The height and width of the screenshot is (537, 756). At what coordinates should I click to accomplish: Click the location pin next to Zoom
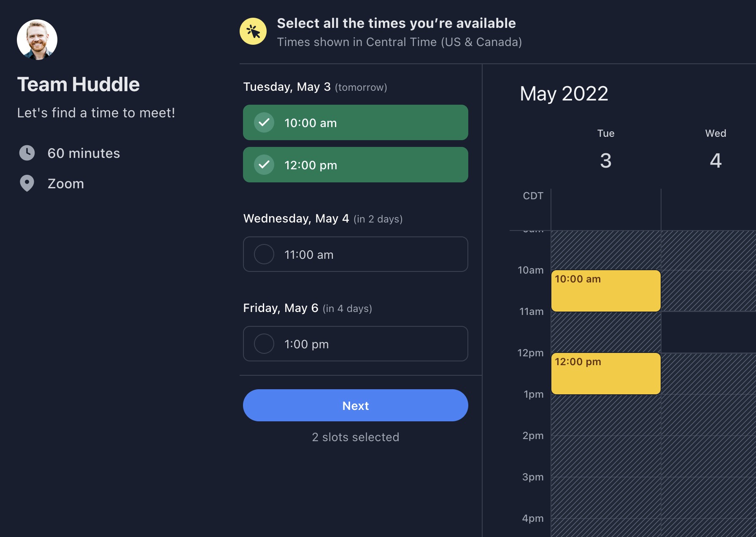(27, 183)
